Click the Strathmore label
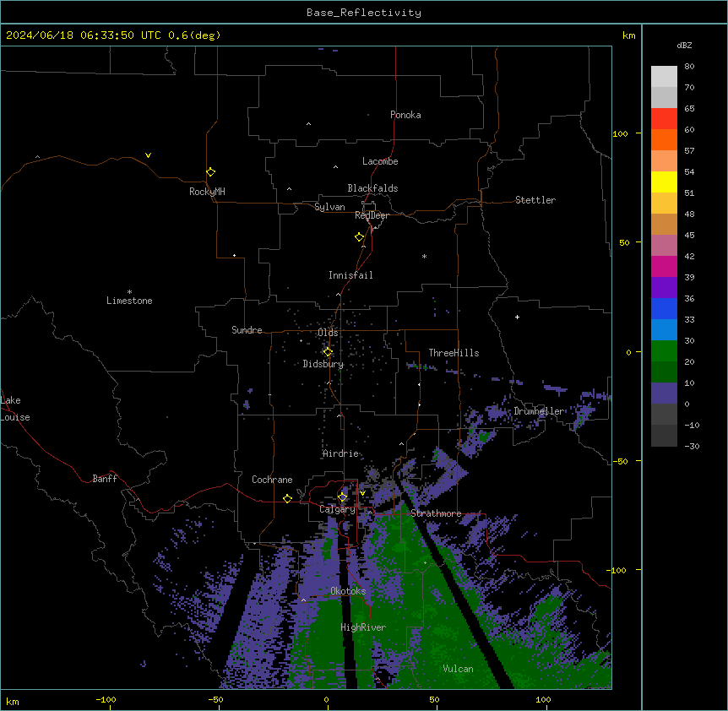 tap(436, 513)
